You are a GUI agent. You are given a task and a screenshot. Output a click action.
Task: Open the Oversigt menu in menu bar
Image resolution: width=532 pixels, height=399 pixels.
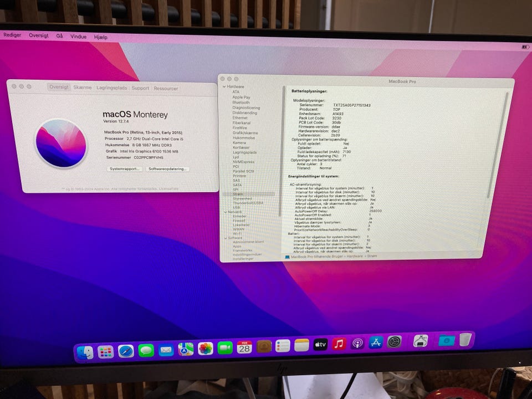39,35
